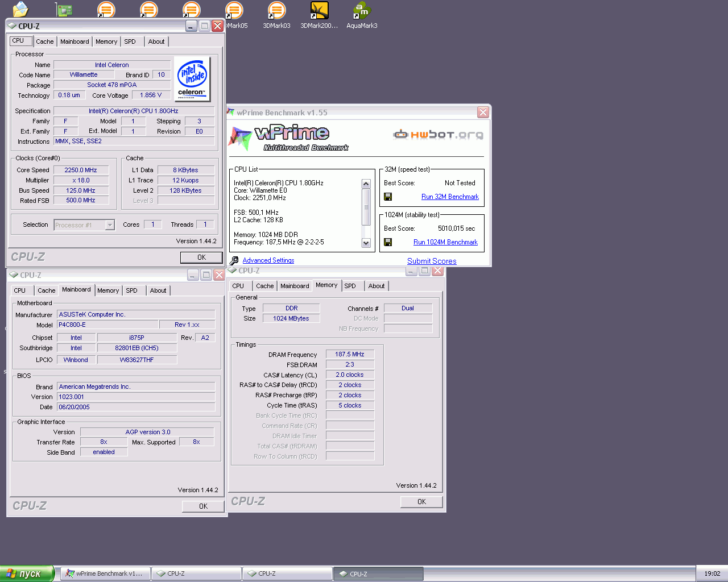Screen dimensions: 728x582
Task: Click the BIOS date 06/20/2005
Action: point(136,407)
